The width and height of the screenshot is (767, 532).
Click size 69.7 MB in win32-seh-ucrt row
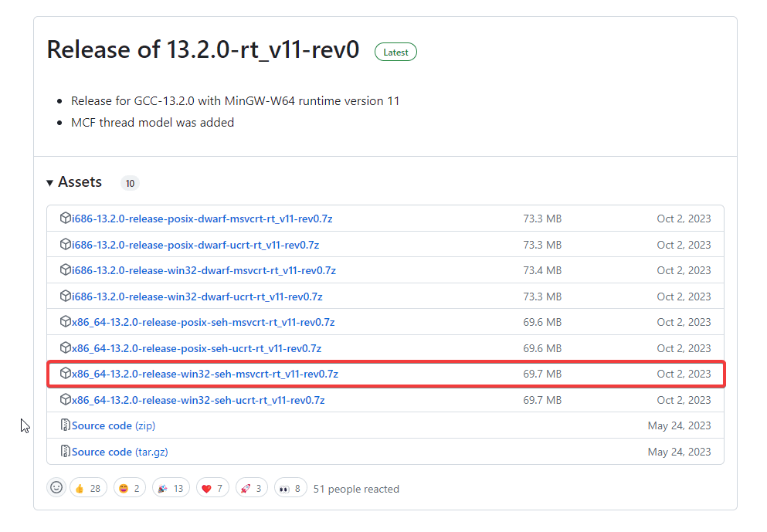click(x=542, y=401)
